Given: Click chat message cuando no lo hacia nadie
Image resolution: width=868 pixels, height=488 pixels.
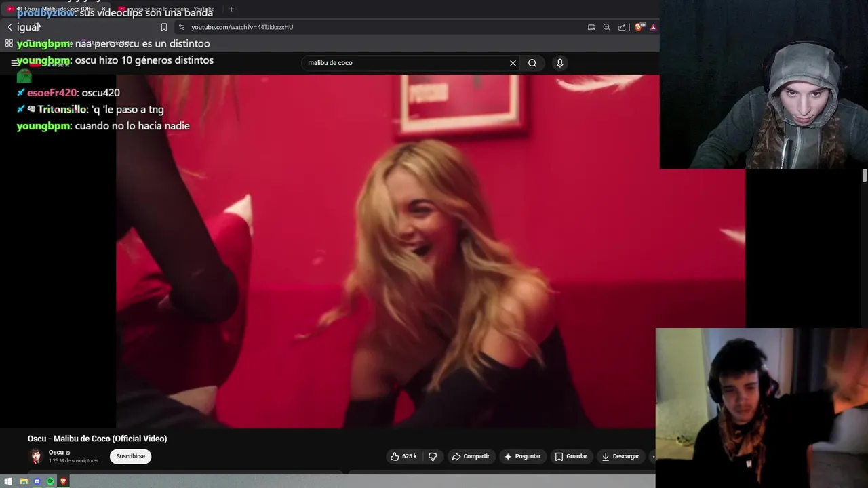Looking at the screenshot, I should coord(132,126).
